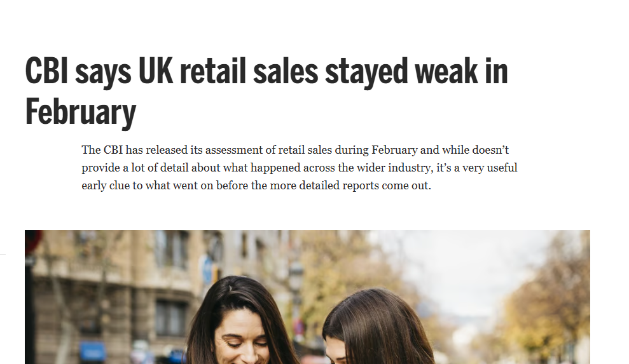Screen dimensions: 629x364
Task: Click "retail" in the headline
Action: [x=212, y=72]
